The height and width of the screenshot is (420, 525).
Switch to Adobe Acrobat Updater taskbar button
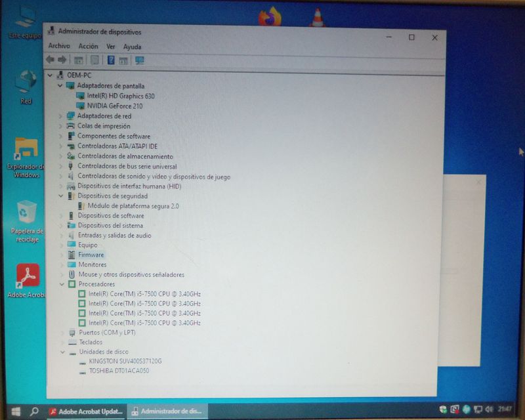click(x=86, y=411)
